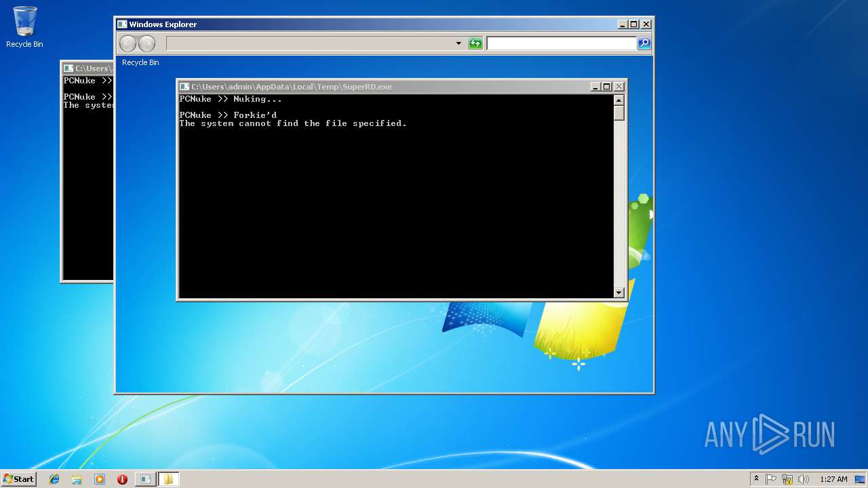Open Windows Media Player from taskbar
This screenshot has width=868, height=488.
tap(100, 479)
